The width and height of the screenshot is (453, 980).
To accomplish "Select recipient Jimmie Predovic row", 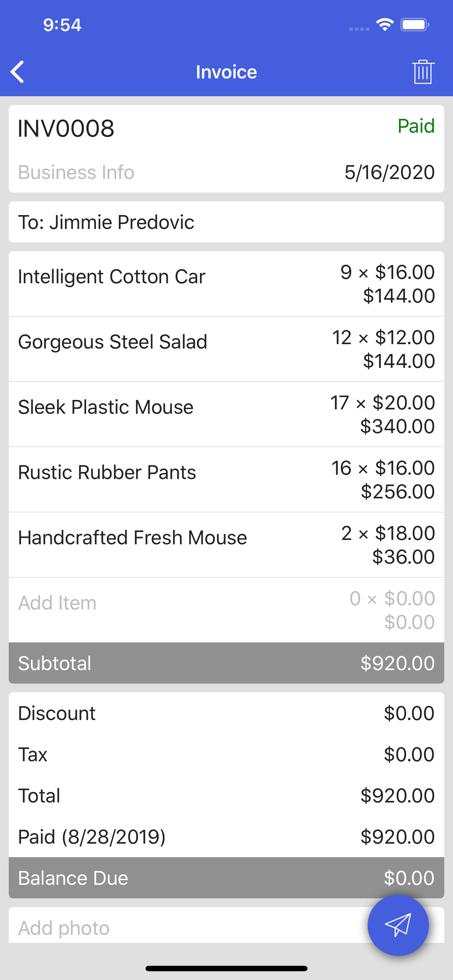I will [226, 222].
